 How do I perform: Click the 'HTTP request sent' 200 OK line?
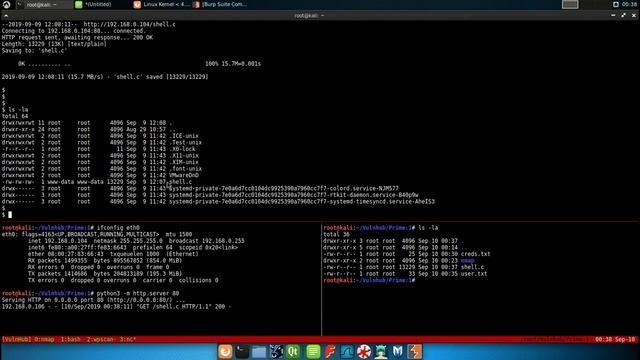tap(77, 37)
